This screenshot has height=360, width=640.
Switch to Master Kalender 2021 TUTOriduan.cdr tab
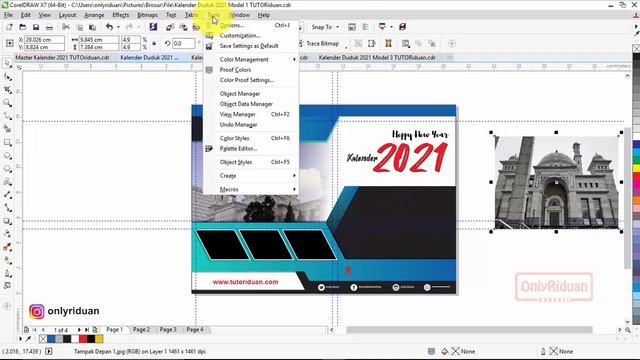62,58
